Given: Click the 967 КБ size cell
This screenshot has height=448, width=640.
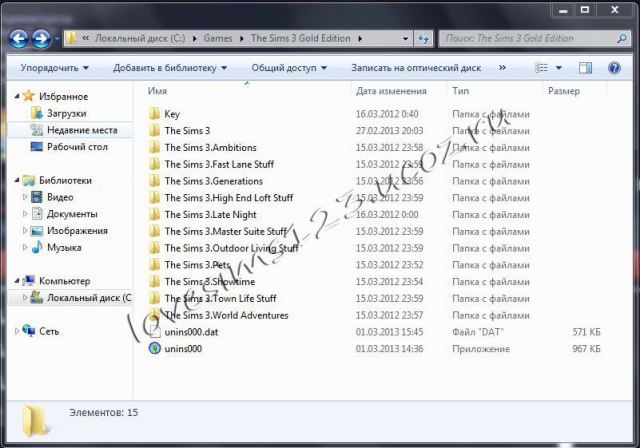Looking at the screenshot, I should pos(586,348).
